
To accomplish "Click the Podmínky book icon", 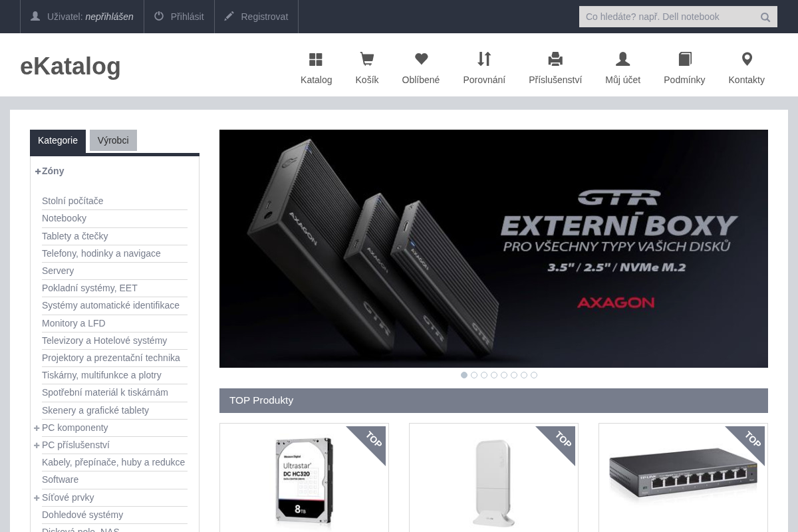I will 684,59.
